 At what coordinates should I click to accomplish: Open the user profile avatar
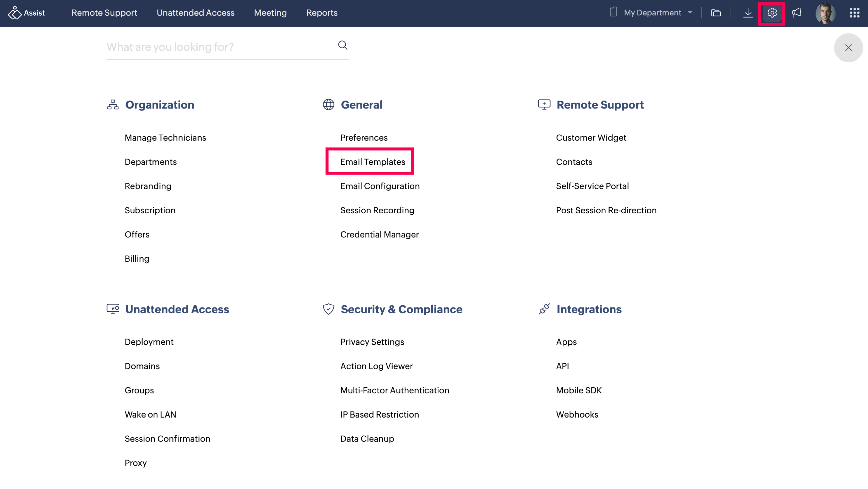click(825, 13)
